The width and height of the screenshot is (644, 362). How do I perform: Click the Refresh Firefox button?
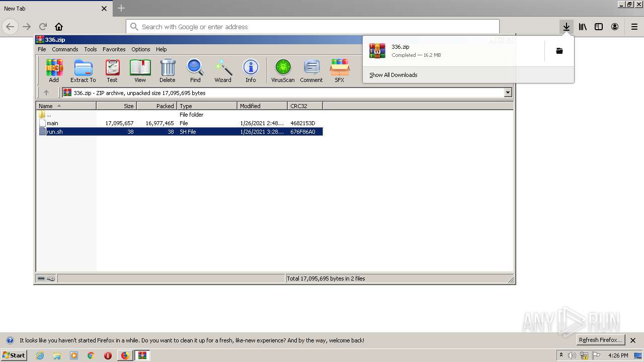600,340
